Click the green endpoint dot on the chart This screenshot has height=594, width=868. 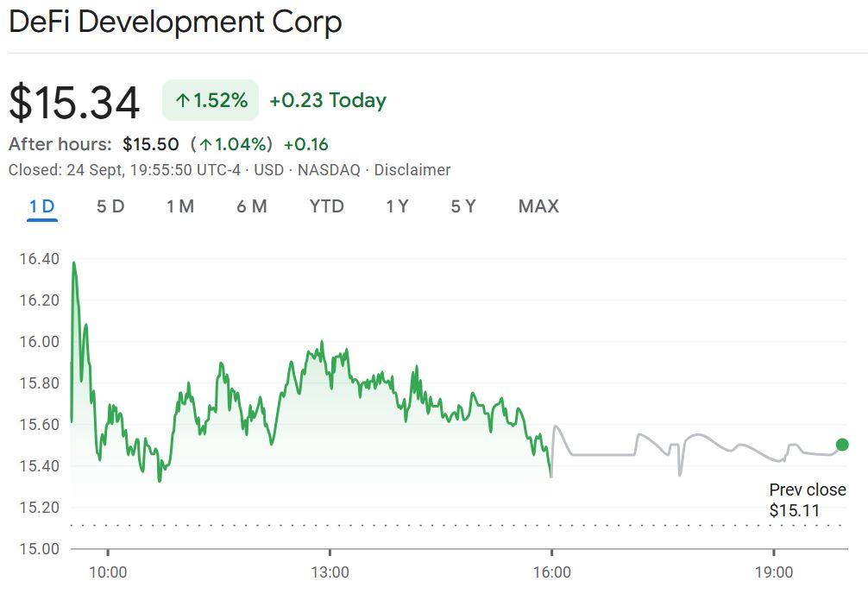coord(842,445)
